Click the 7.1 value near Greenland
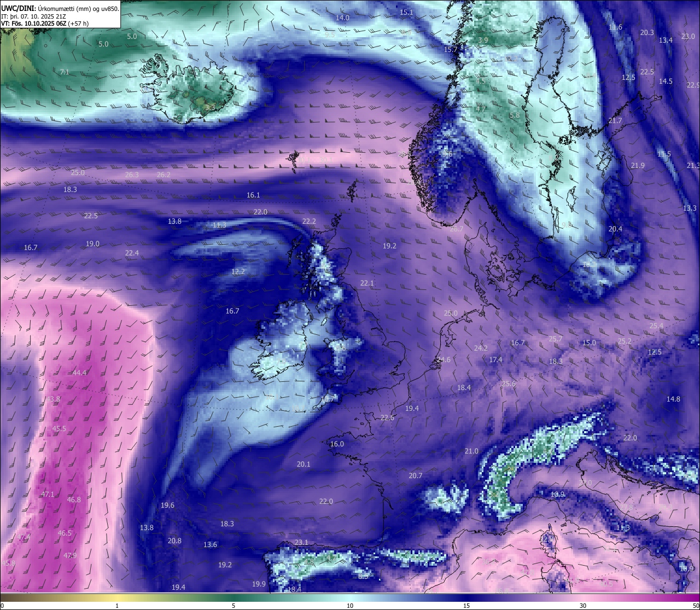The height and width of the screenshot is (610, 700). click(x=65, y=72)
